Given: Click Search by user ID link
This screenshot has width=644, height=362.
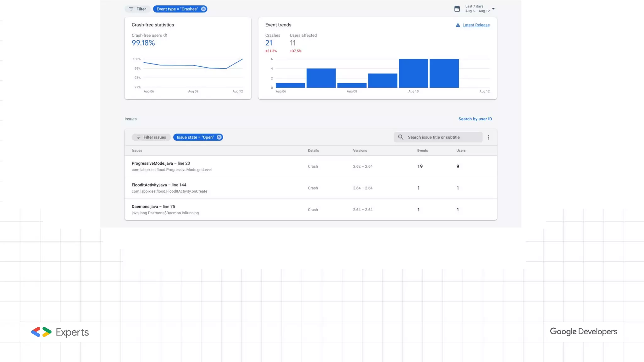Looking at the screenshot, I should tap(475, 119).
